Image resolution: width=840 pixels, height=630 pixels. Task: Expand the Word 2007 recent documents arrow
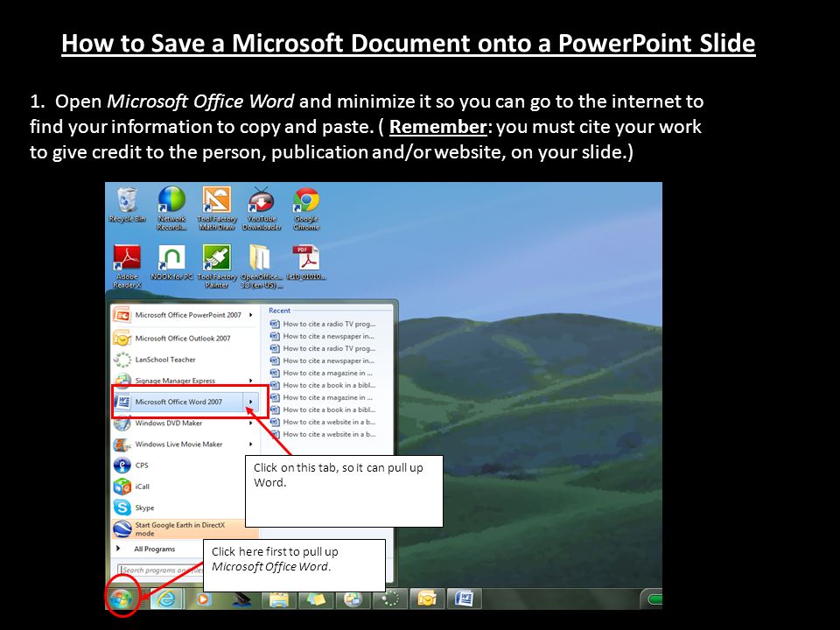(x=251, y=402)
